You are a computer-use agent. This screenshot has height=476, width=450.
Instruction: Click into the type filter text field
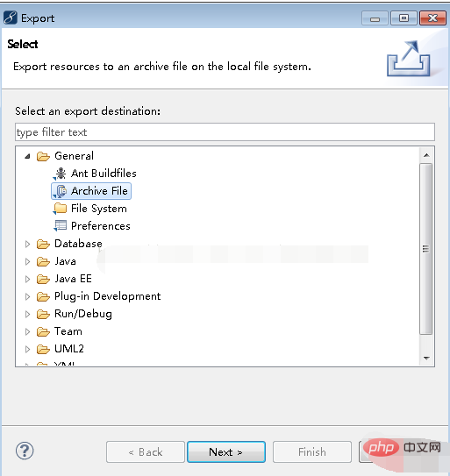coord(225,132)
